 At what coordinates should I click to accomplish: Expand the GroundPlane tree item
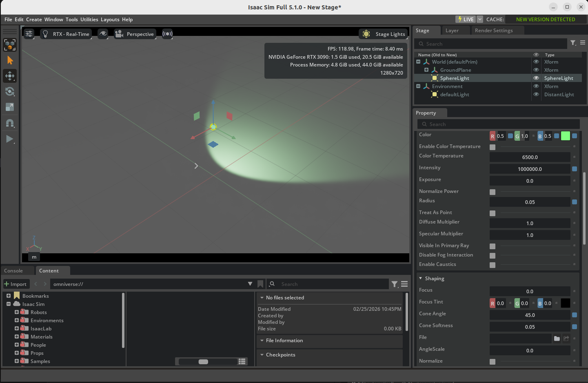pos(426,70)
